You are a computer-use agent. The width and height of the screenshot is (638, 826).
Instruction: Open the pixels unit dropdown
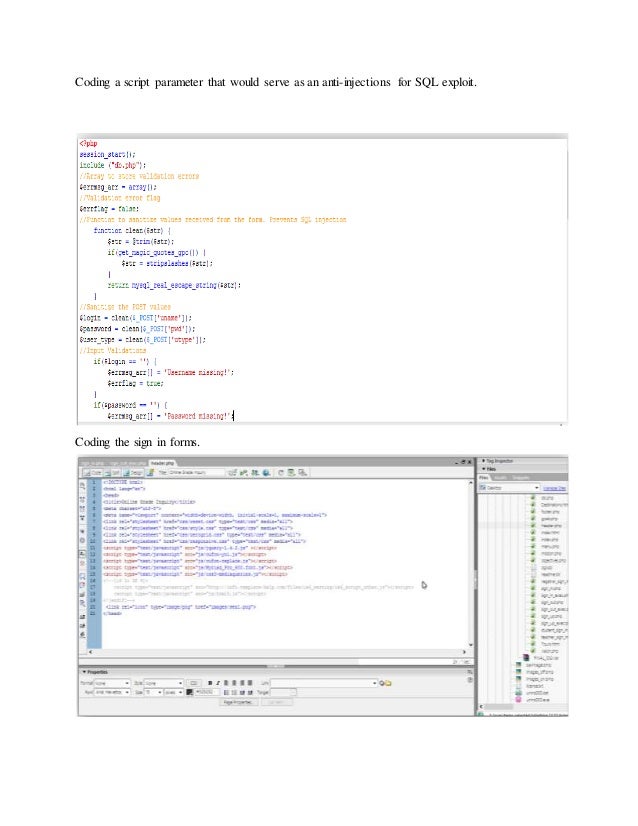(x=174, y=692)
